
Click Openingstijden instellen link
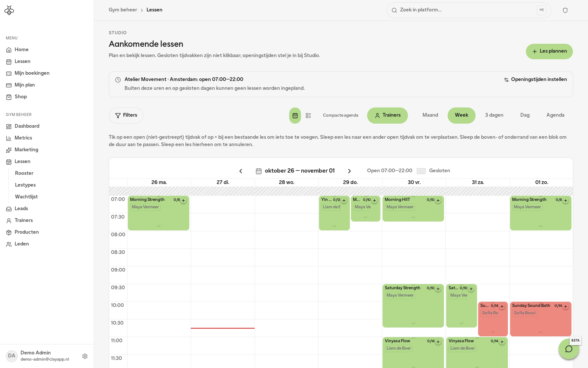pyautogui.click(x=536, y=79)
